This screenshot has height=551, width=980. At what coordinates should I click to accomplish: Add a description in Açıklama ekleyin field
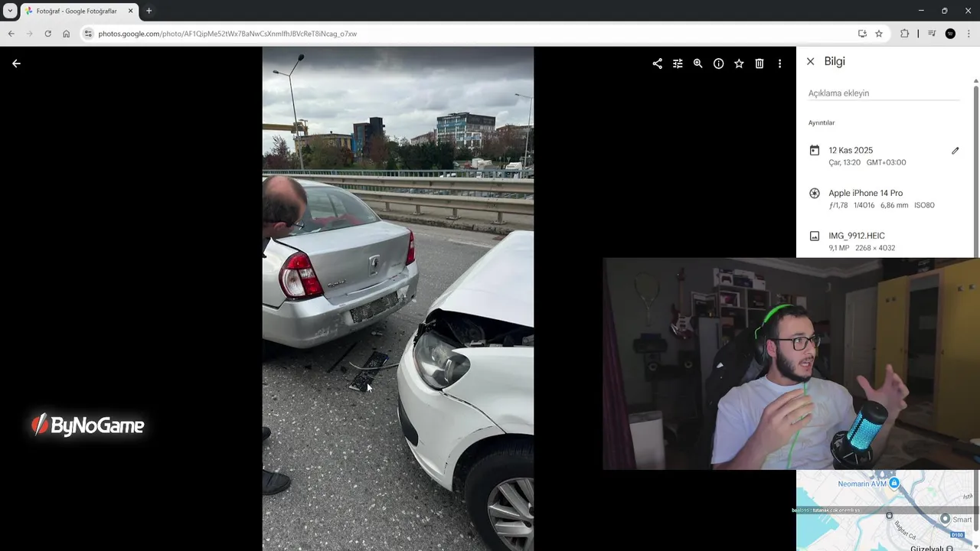coord(884,93)
